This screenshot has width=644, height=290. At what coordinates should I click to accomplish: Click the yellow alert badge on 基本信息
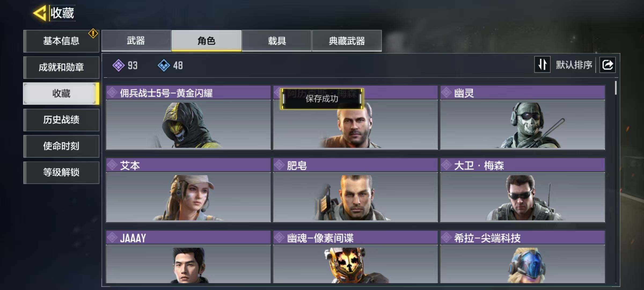[x=93, y=34]
